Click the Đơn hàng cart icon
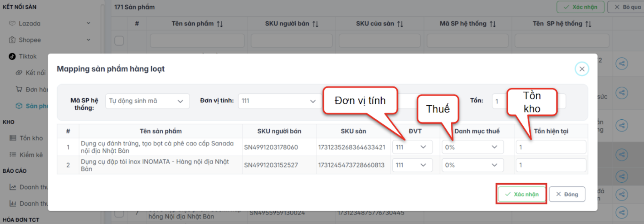This screenshot has width=644, height=224. click(x=19, y=89)
